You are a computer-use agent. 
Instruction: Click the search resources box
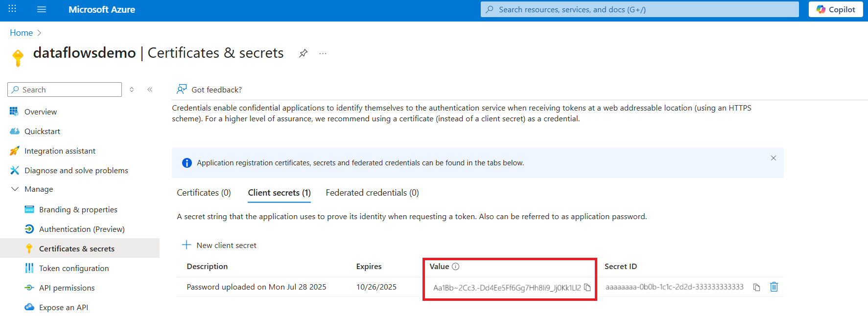[639, 9]
